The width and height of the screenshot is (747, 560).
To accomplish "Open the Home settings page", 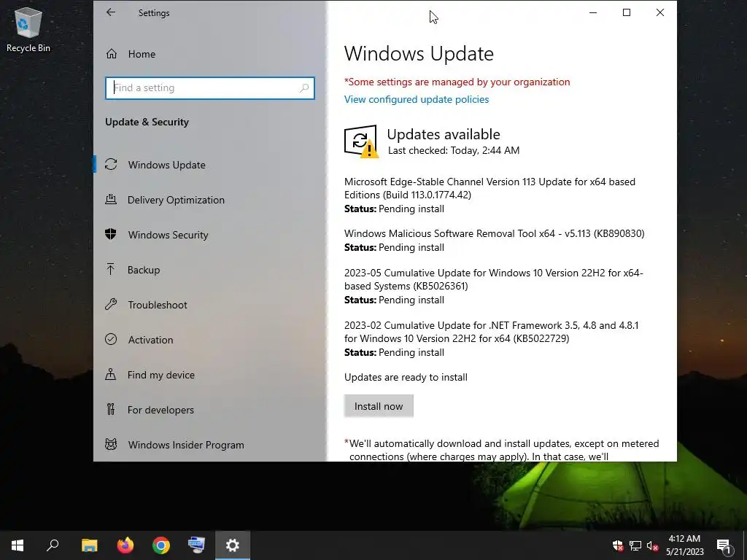I will pyautogui.click(x=142, y=54).
